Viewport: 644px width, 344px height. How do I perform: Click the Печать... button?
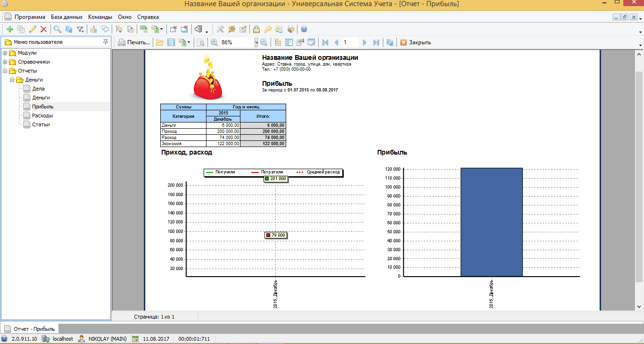point(134,42)
